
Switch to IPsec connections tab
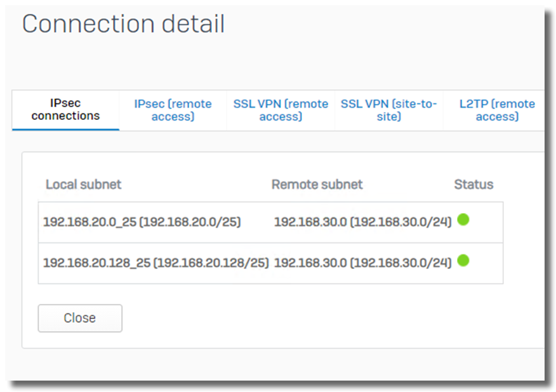65,110
